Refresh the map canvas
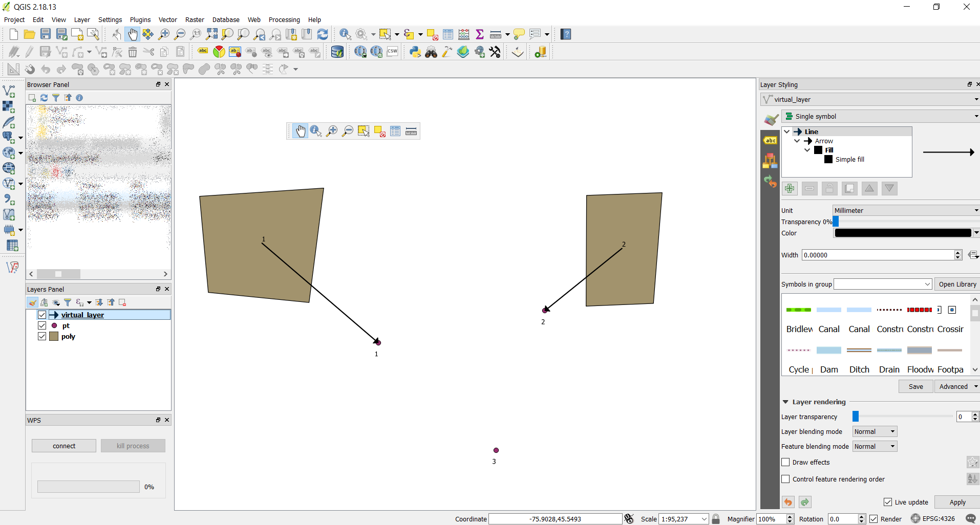Screen dimensions: 980x525 [323, 34]
